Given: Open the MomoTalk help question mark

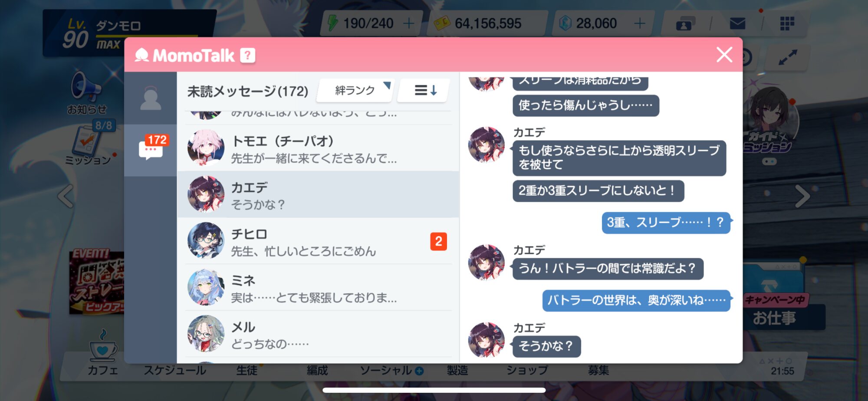Looking at the screenshot, I should [x=248, y=56].
